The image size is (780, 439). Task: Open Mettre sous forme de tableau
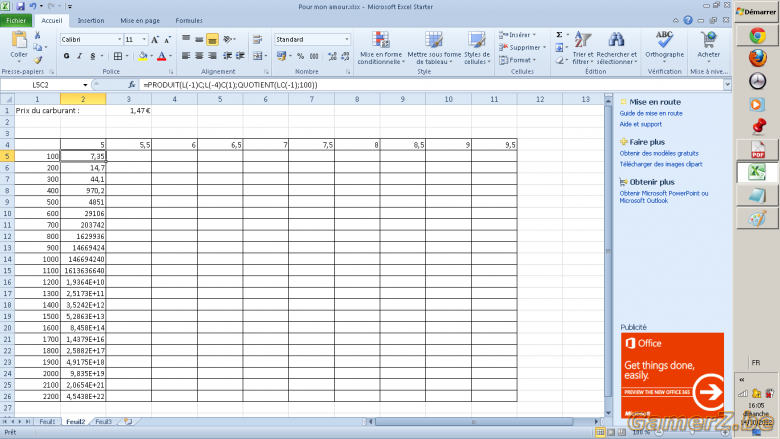[434, 48]
